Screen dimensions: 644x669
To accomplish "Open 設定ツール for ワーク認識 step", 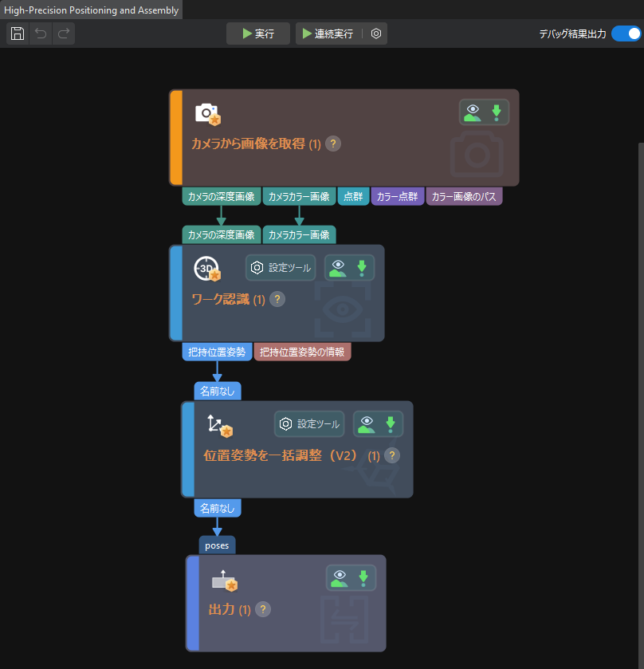I will pyautogui.click(x=281, y=267).
